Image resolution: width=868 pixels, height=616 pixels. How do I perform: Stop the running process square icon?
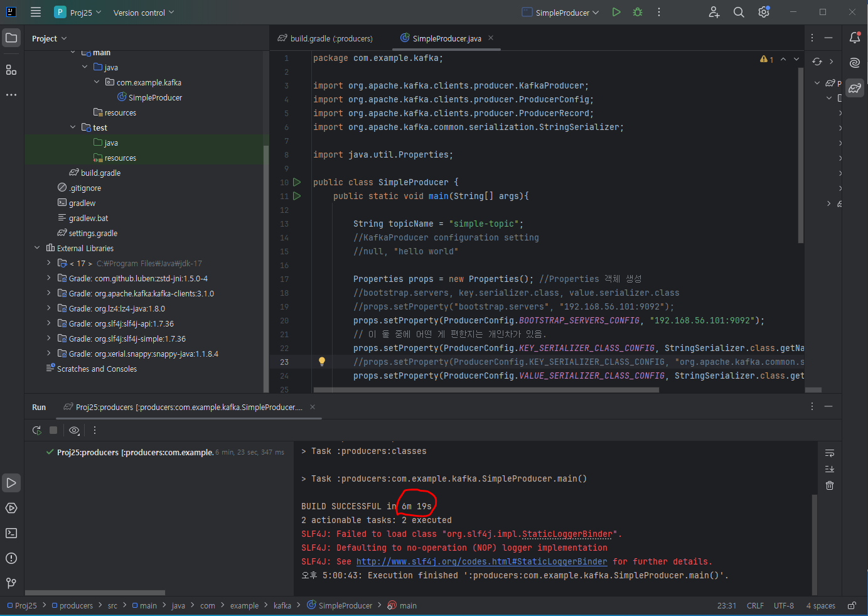pyautogui.click(x=53, y=430)
